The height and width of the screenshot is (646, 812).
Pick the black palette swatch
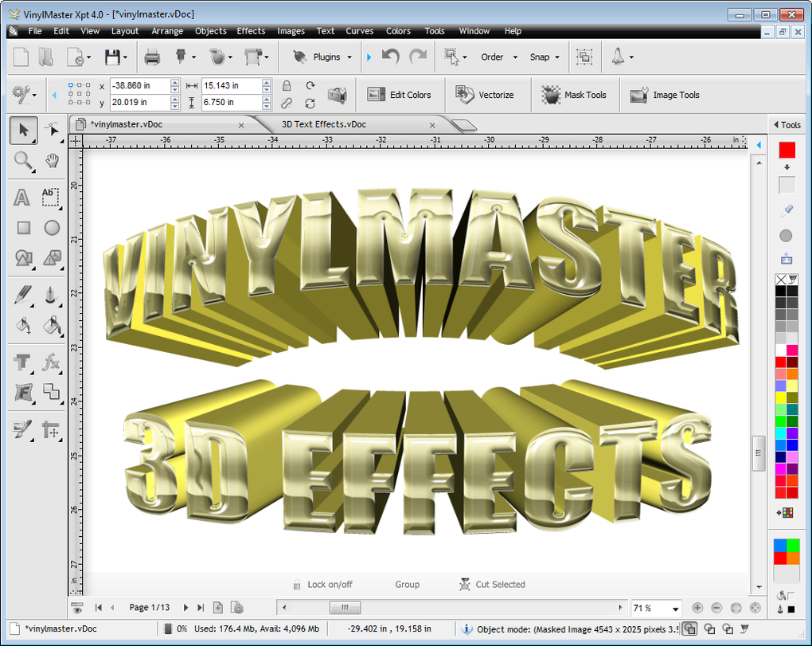781,291
